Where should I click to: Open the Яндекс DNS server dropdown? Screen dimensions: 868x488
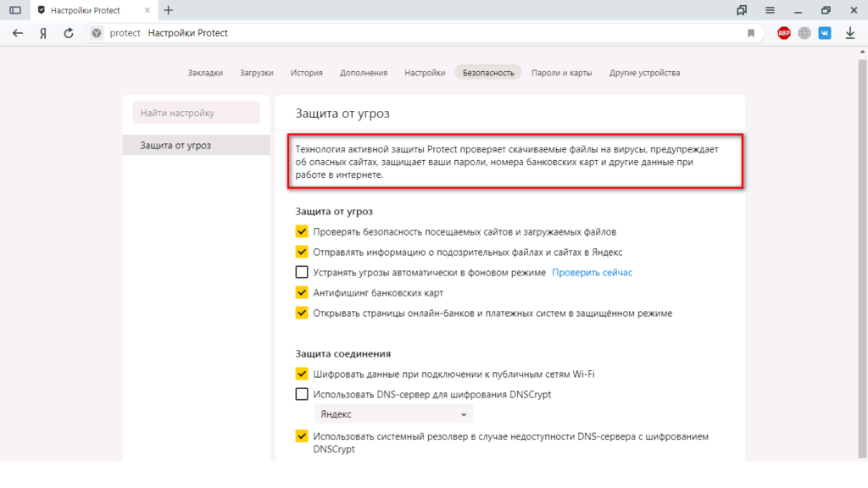393,413
